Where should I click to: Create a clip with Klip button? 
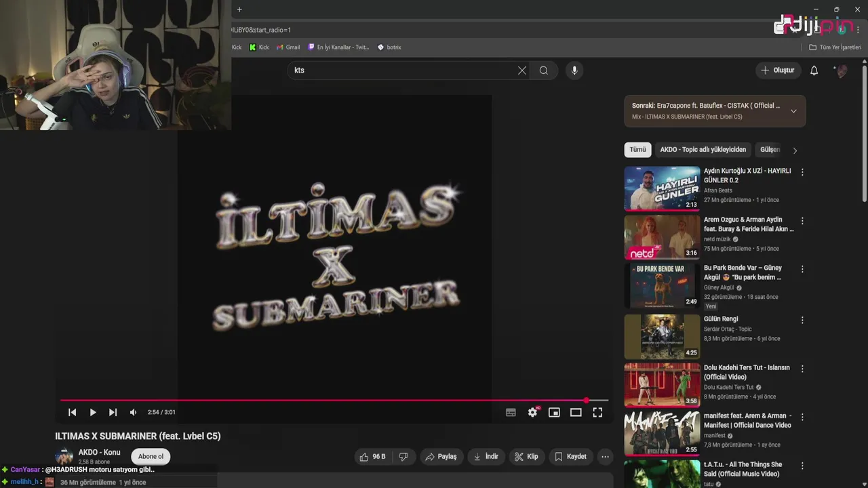pyautogui.click(x=526, y=457)
